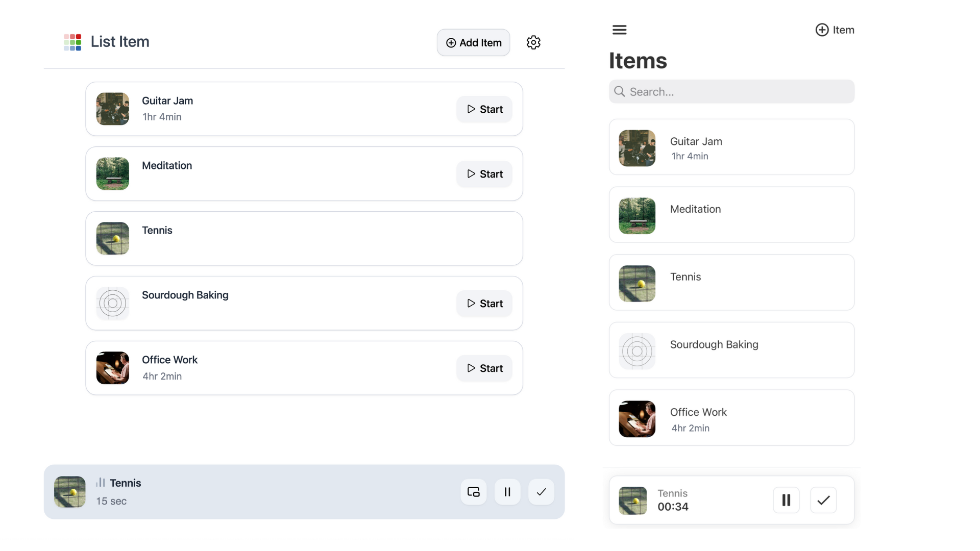Image resolution: width=980 pixels, height=551 pixels.
Task: Pause the Tennis timer showing 00:34
Action: click(786, 500)
